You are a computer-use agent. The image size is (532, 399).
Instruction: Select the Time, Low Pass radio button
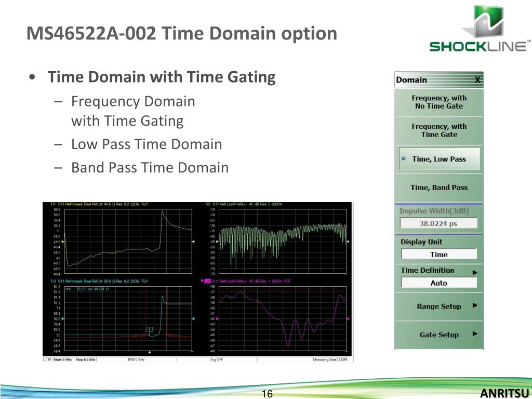[x=440, y=159]
